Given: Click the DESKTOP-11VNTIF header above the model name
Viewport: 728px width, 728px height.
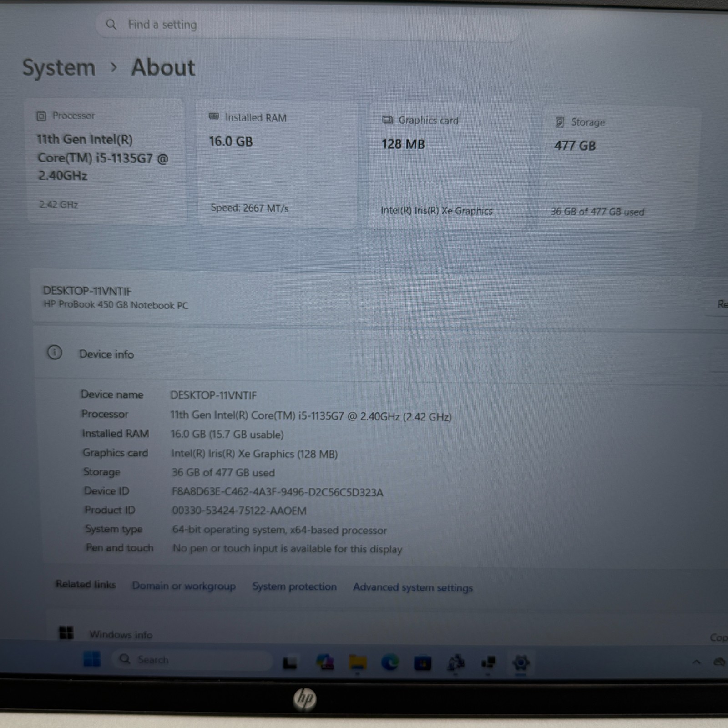Looking at the screenshot, I should click(87, 291).
